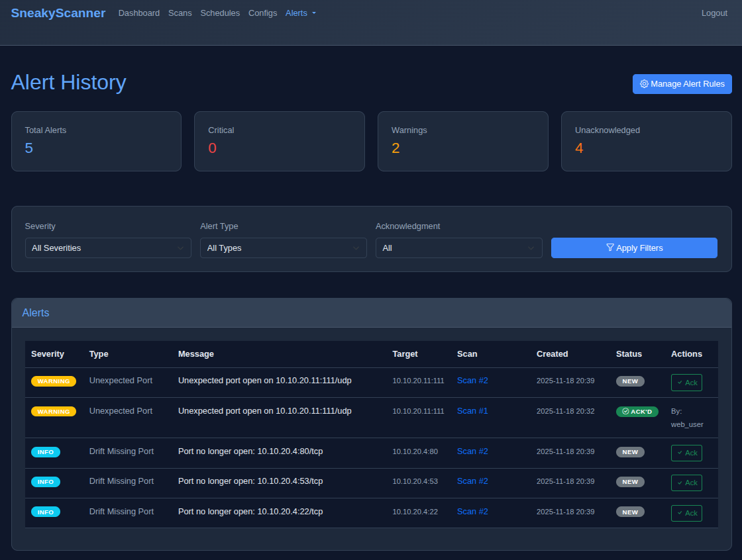742x560 pixels.
Task: Open the Scan #1 link
Action: 472,411
